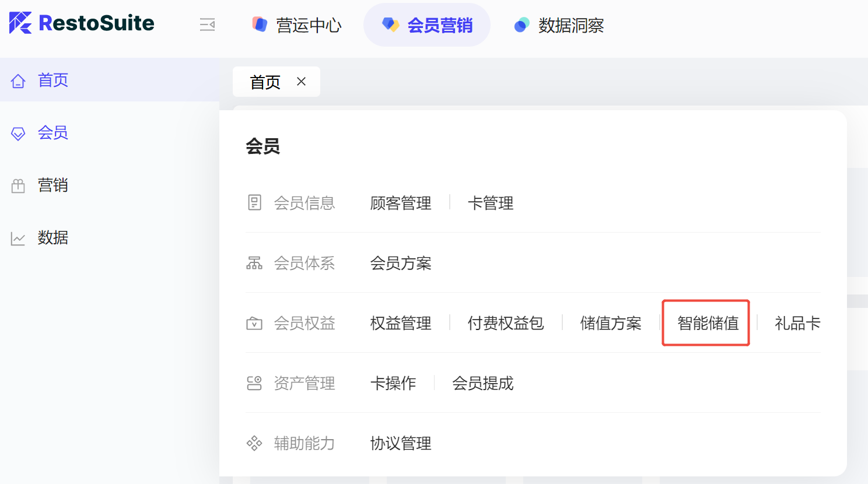Switch to 数据洞察 module tab
Viewport: 868px width, 484px height.
[559, 25]
